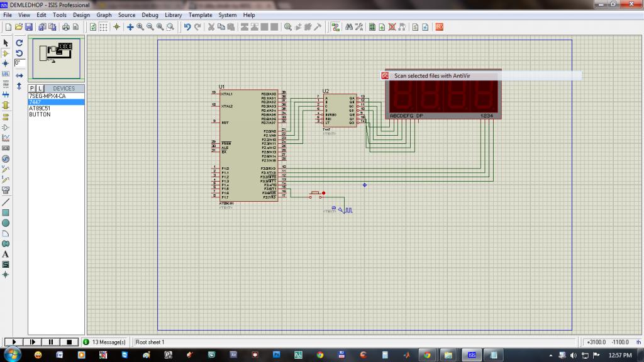Select the arrow Selection Mode tool

click(6, 43)
